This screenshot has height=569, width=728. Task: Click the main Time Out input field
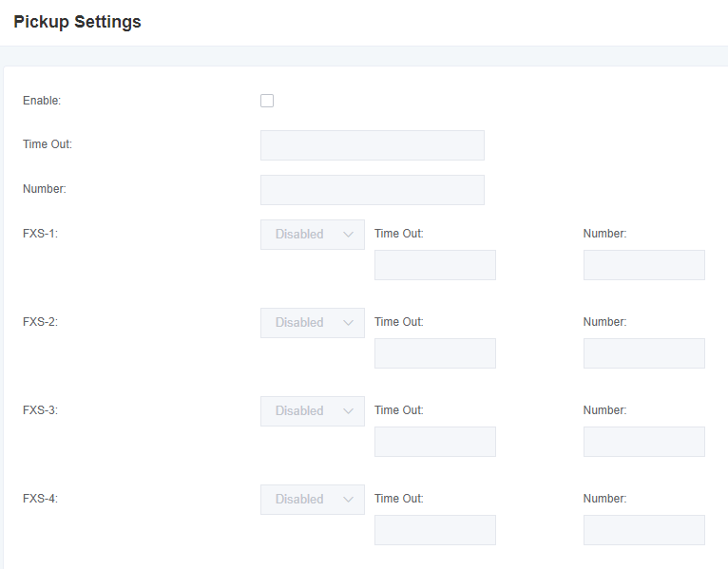click(373, 145)
